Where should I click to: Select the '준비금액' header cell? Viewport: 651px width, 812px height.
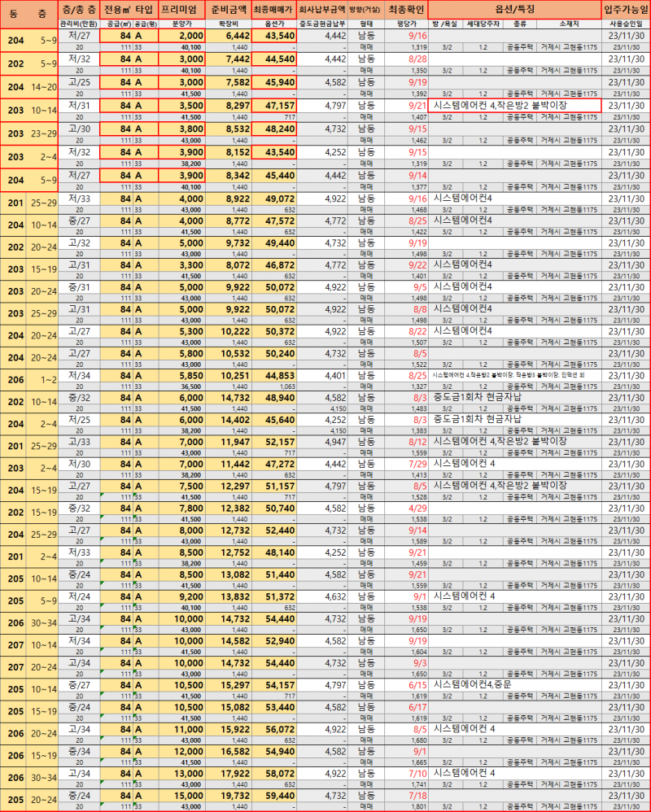point(229,10)
